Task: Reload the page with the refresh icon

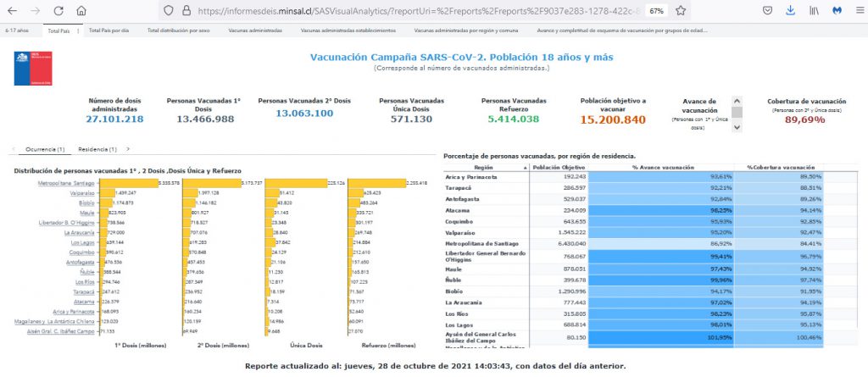Action: [x=58, y=10]
